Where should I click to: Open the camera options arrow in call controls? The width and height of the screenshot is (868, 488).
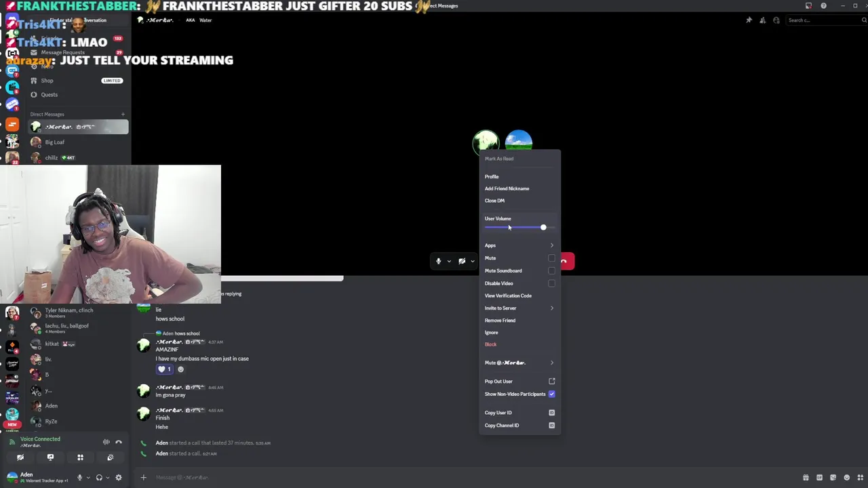click(472, 262)
